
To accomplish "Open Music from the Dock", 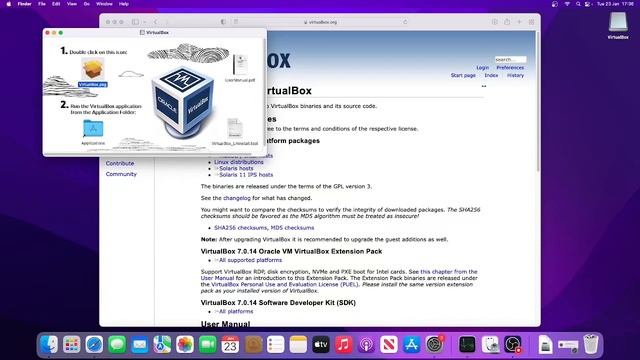I will click(344, 344).
